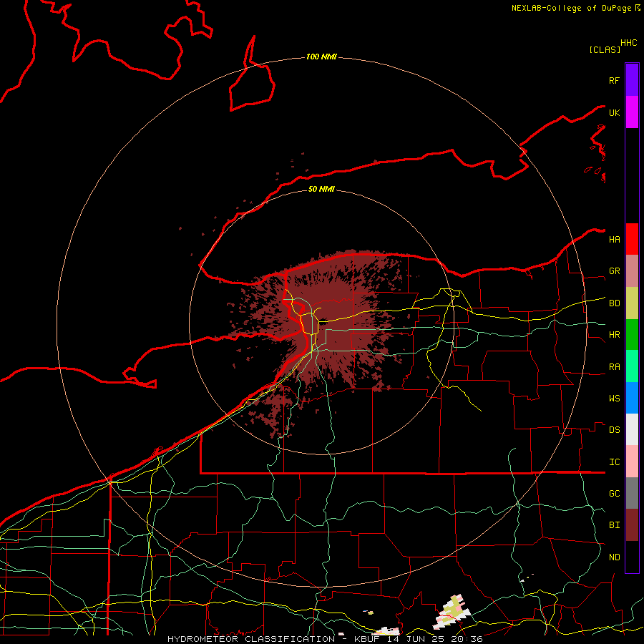The image size is (644, 644).
Task: Click the BI legend label
Action: [x=614, y=525]
